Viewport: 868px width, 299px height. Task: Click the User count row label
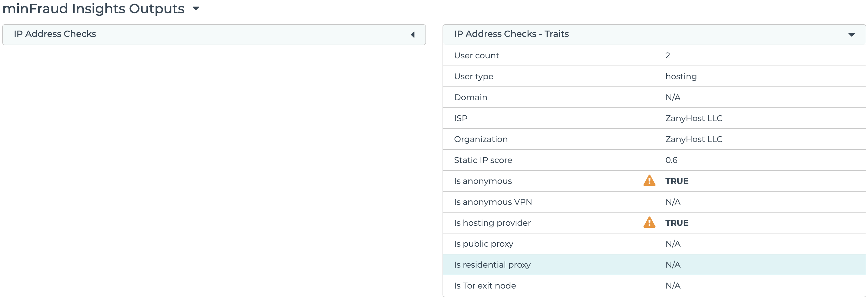click(476, 56)
